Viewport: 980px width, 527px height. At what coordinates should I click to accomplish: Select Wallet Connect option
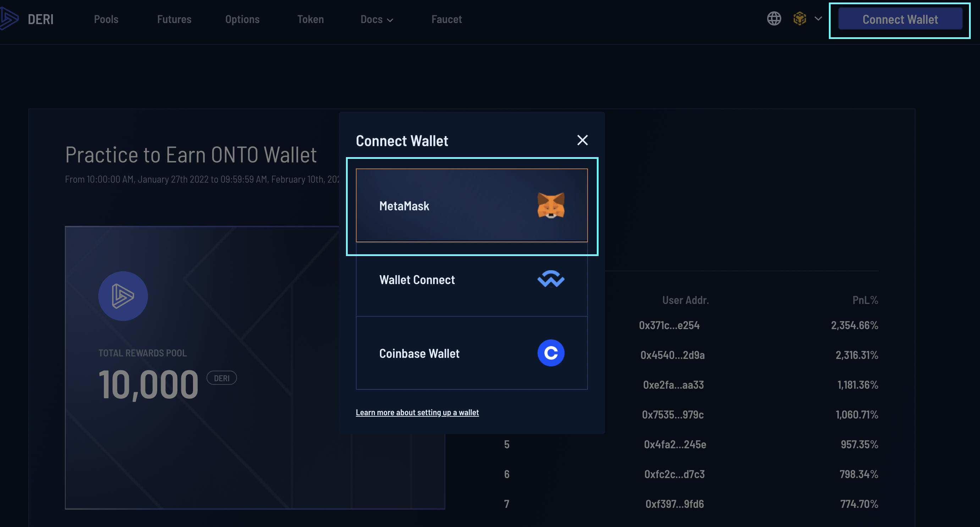[472, 279]
